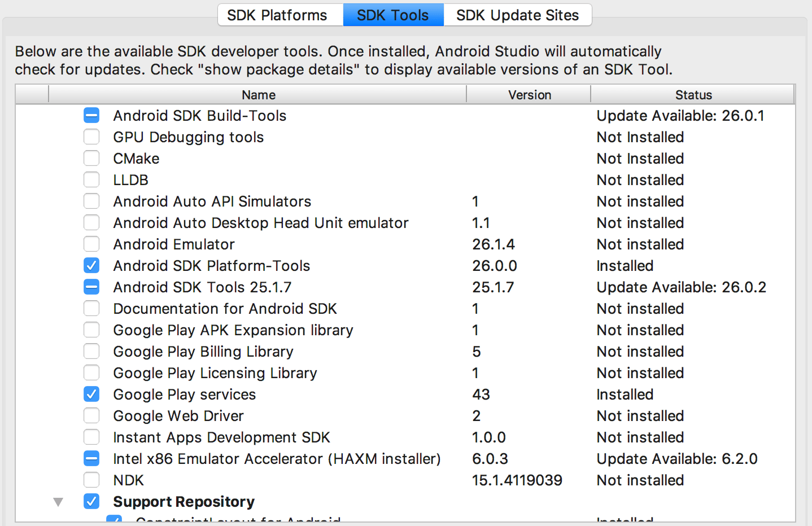Click "Documentation for Android SDK" text
Image resolution: width=812 pixels, height=526 pixels.
click(x=225, y=309)
